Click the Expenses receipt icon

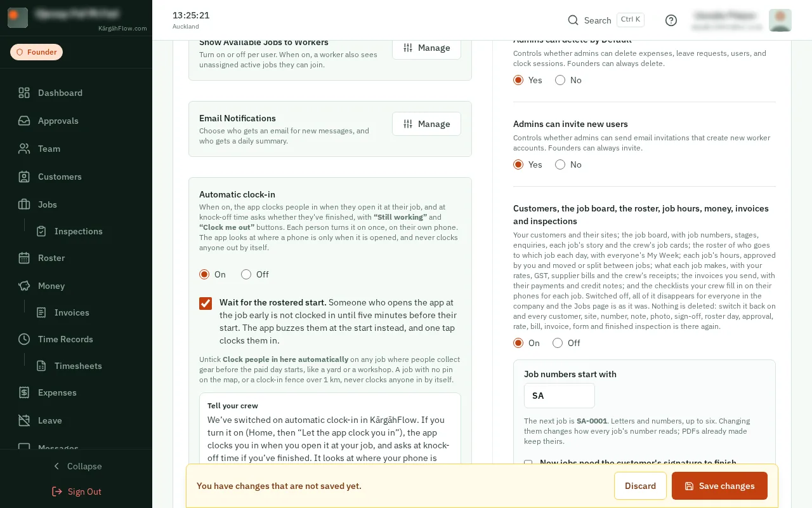click(24, 392)
